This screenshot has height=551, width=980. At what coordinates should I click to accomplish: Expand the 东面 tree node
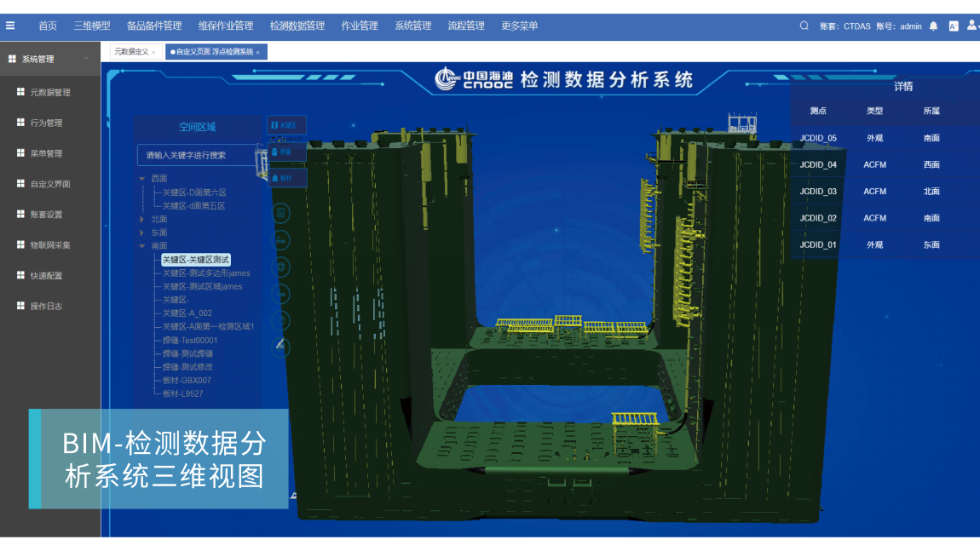[142, 232]
